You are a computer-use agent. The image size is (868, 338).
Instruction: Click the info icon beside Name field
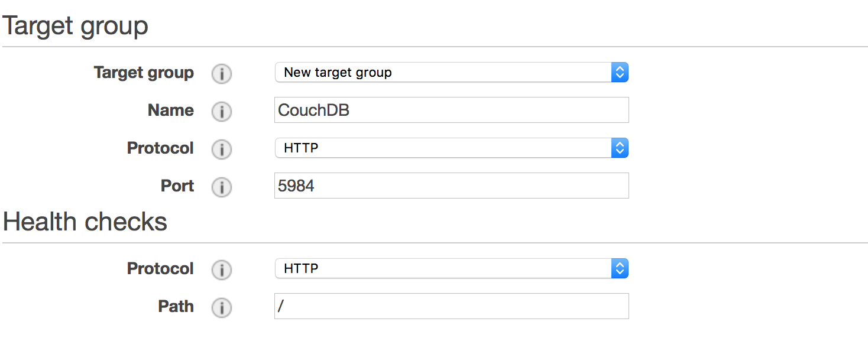(x=222, y=112)
